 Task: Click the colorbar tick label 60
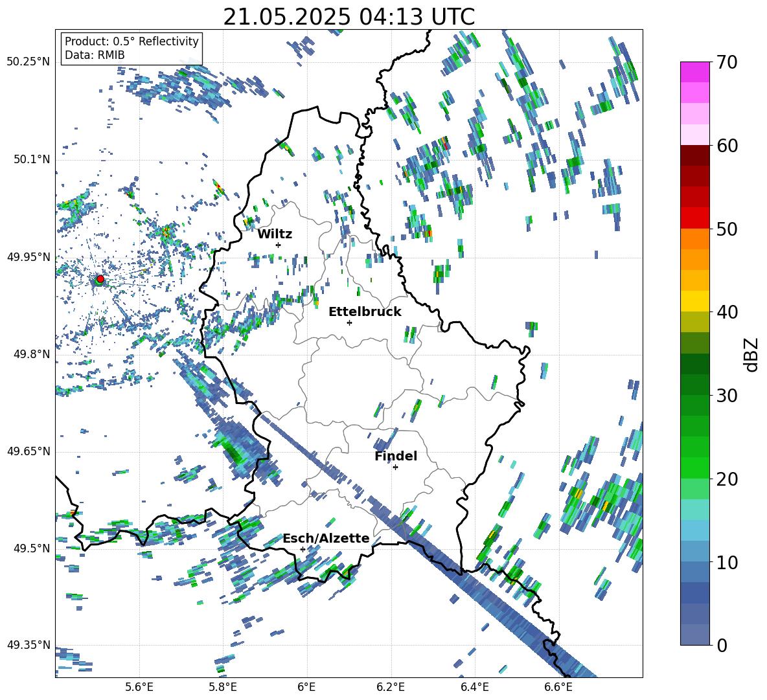[727, 146]
